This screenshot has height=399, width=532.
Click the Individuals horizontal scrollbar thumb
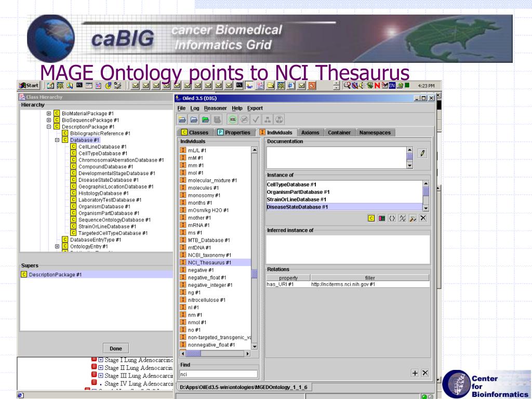(x=193, y=353)
